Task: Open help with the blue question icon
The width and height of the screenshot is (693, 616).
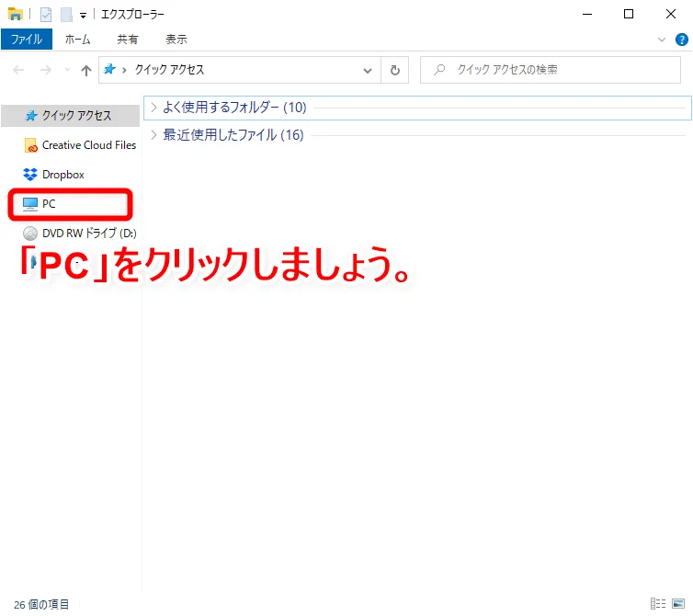Action: click(681, 40)
